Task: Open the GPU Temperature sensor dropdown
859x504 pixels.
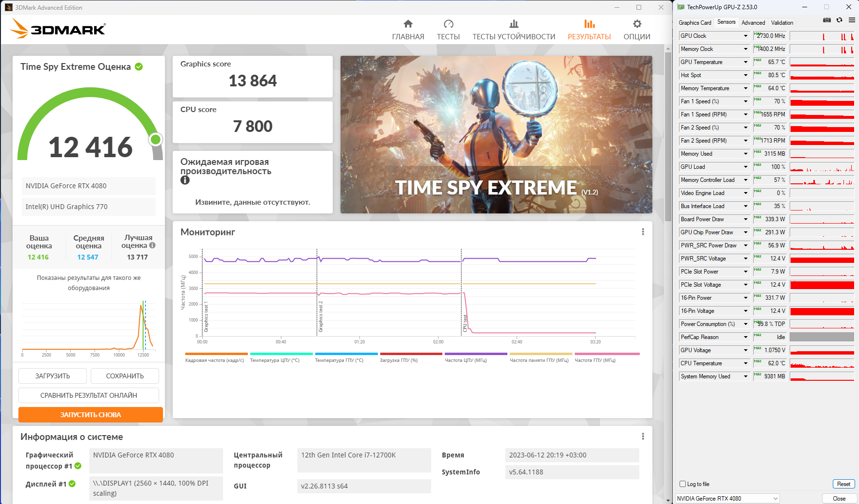Action: coord(746,62)
